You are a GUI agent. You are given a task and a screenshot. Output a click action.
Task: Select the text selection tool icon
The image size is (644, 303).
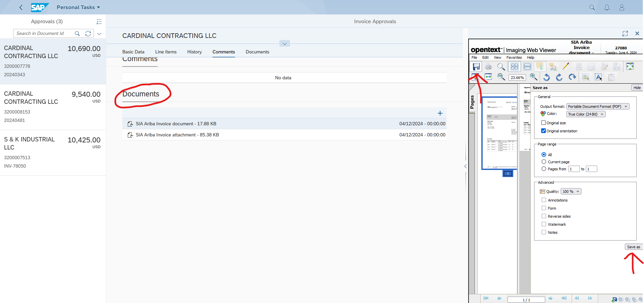click(x=598, y=77)
